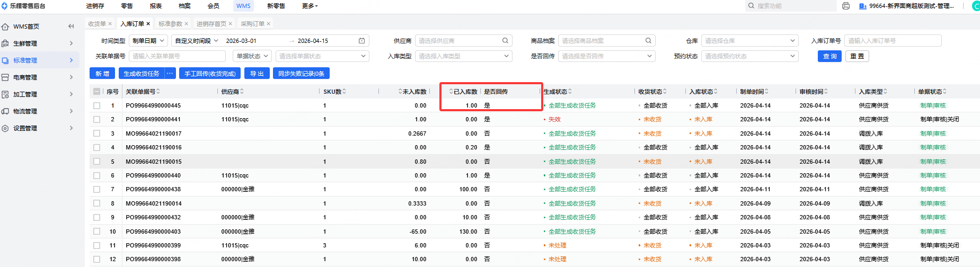Click the 生成收货任务 button

141,74
